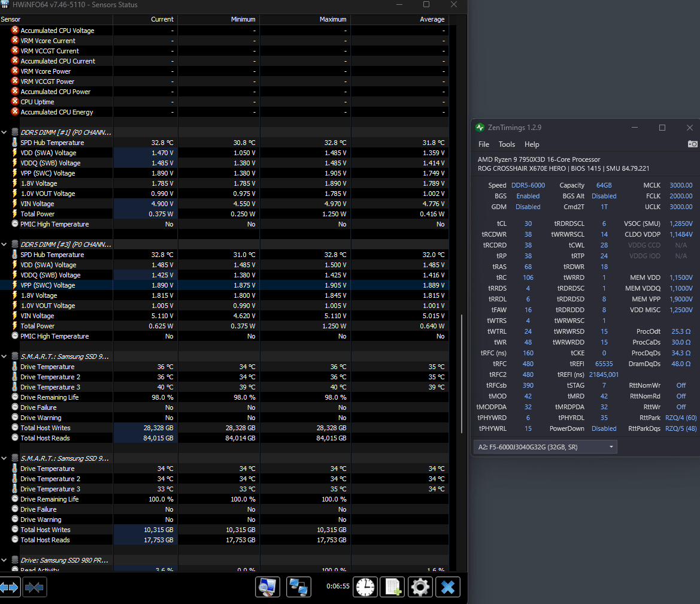Click the VSOC (SMU) value 1,2850V
The height and width of the screenshot is (604, 700).
coord(681,224)
